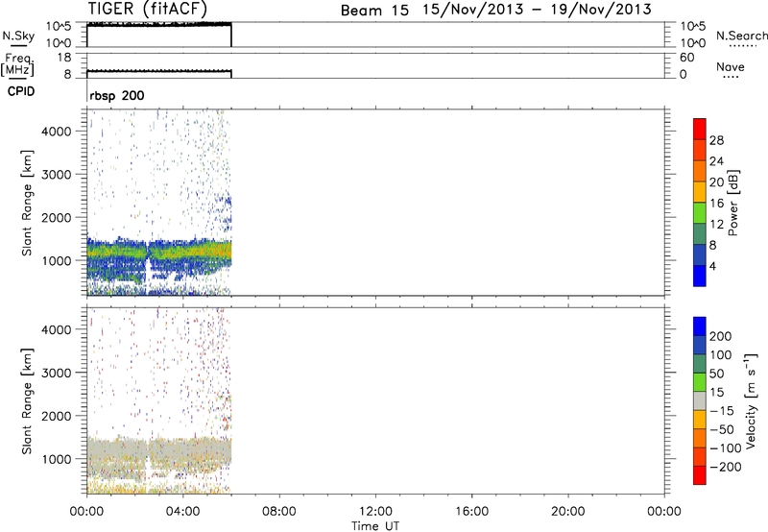Click the 08:00 time axis label
768x532 pixels.
pyautogui.click(x=279, y=512)
